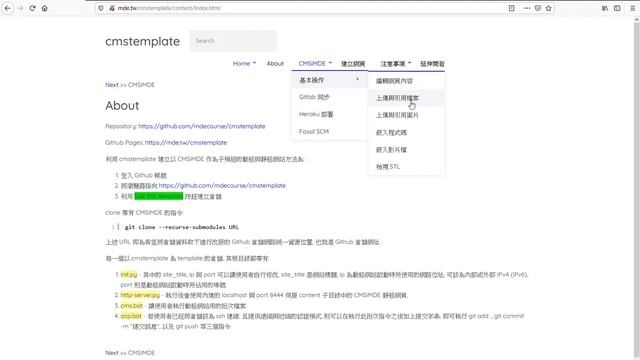Image resolution: width=640 pixels, height=360 pixels.
Task: Open the page actions three-dots menu
Action: (527, 8)
